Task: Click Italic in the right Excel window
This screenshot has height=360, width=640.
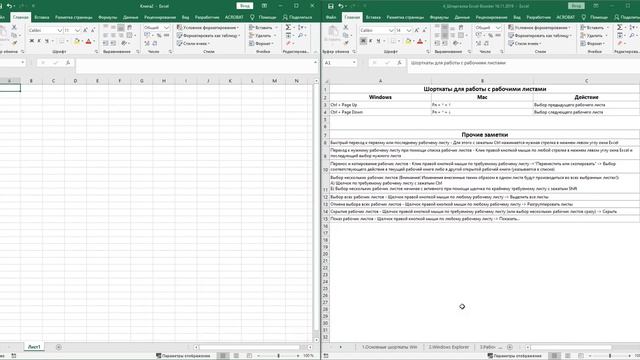Action: pyautogui.click(x=371, y=41)
